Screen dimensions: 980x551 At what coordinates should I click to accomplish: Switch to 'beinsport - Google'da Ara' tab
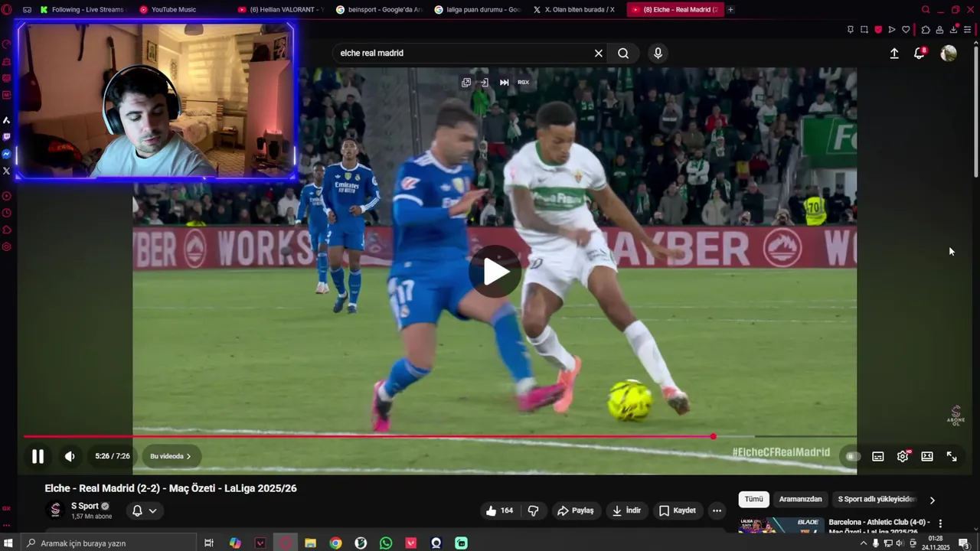[x=379, y=9]
